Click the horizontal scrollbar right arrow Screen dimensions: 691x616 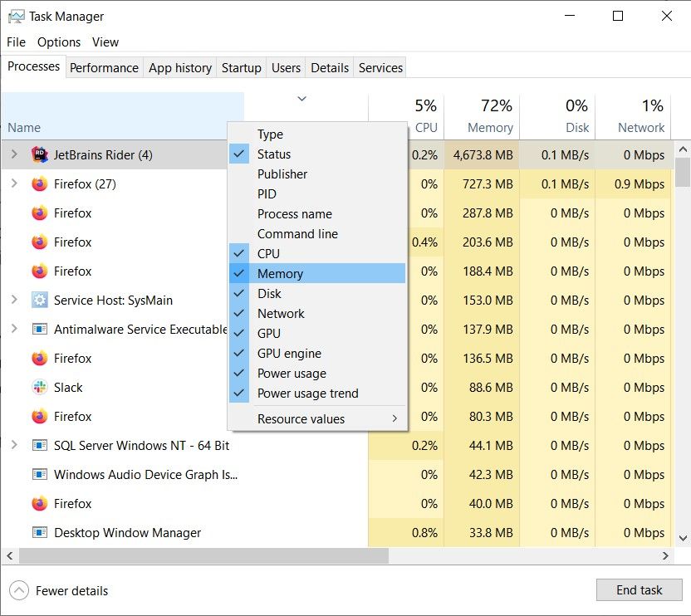665,556
